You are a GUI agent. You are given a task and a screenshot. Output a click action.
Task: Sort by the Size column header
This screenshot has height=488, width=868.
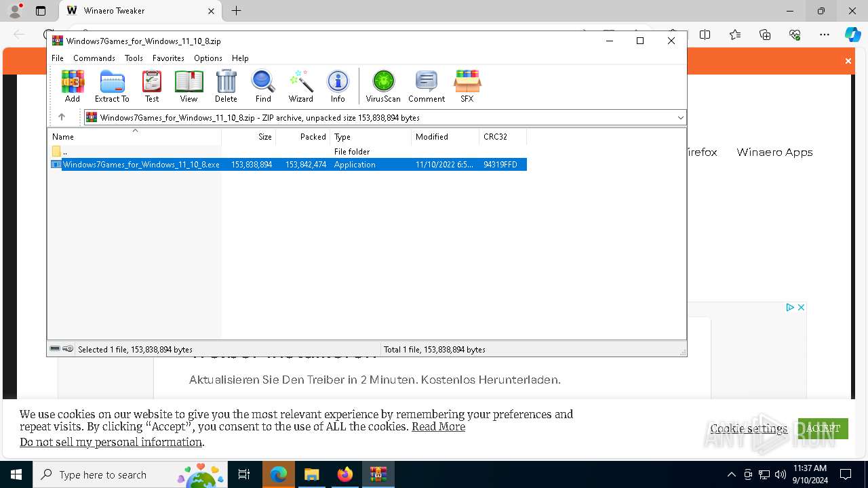point(249,136)
